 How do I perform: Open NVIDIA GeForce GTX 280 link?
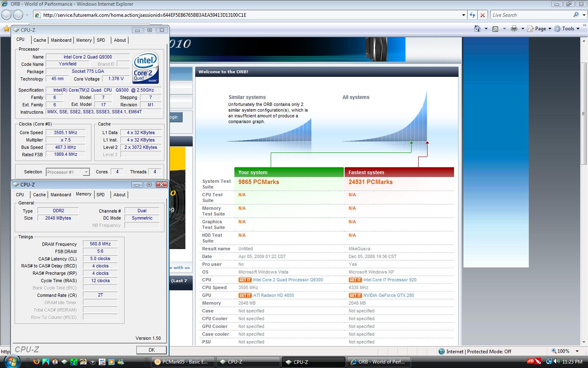[389, 295]
